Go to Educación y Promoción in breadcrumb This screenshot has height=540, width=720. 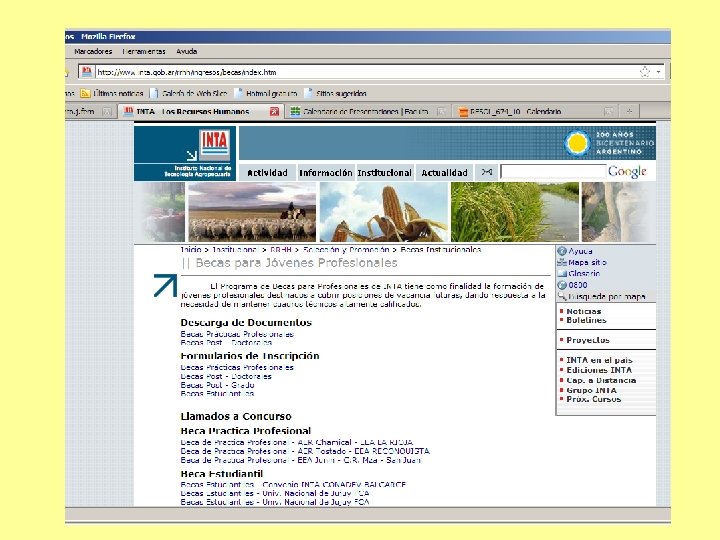(346, 249)
